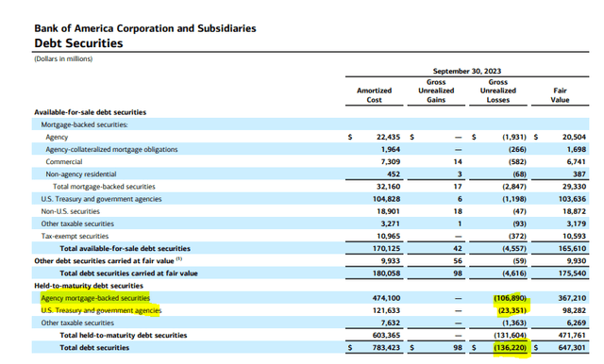Viewport: 604px width, 364px height.
Task: Click the September 30, 2023 date header
Action: (467, 71)
